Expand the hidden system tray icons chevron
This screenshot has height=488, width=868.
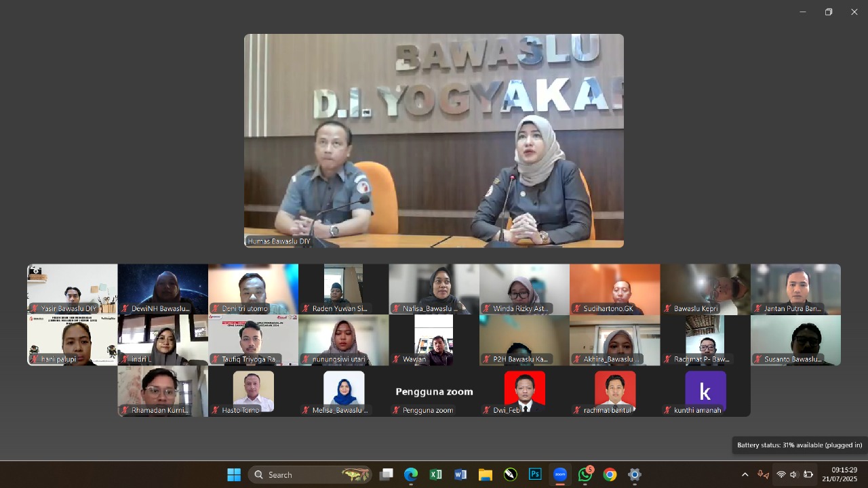(745, 474)
